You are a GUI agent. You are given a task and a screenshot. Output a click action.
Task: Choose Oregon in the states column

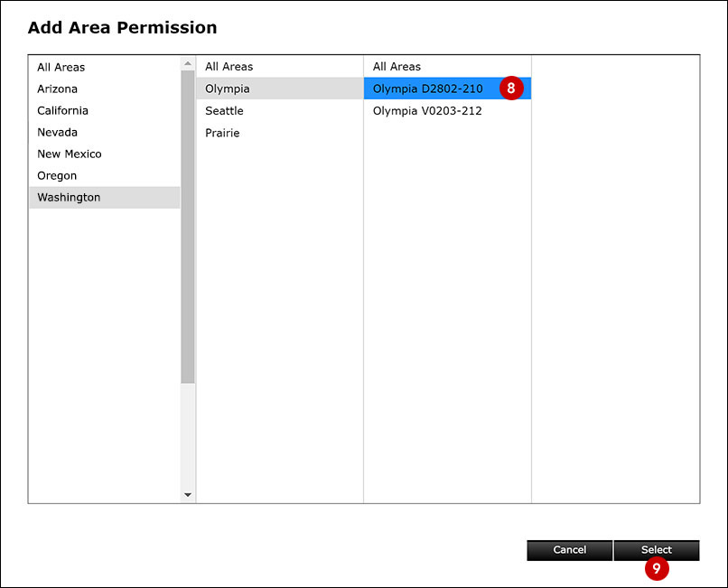(57, 175)
